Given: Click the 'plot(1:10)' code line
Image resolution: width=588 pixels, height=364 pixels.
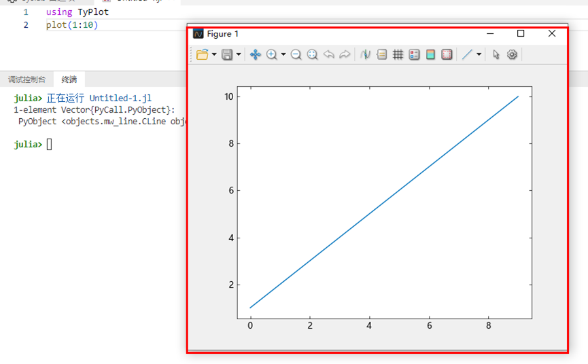Looking at the screenshot, I should pos(72,25).
